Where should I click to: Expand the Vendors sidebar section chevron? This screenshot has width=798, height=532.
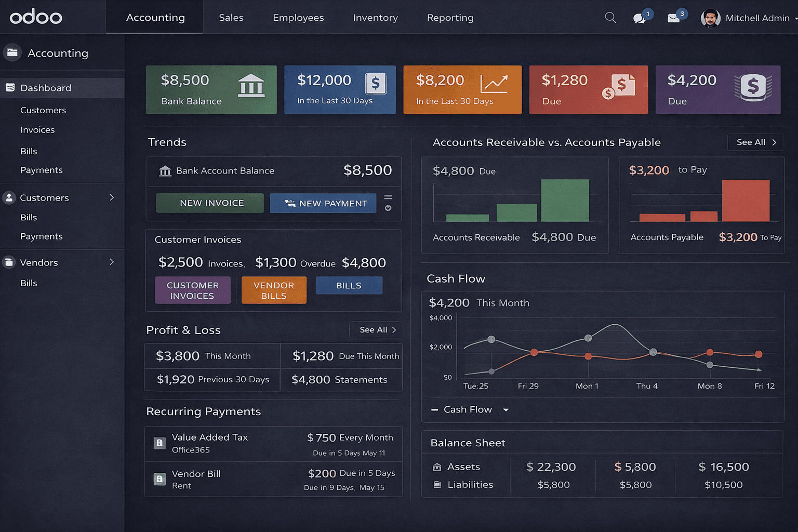[x=112, y=262]
